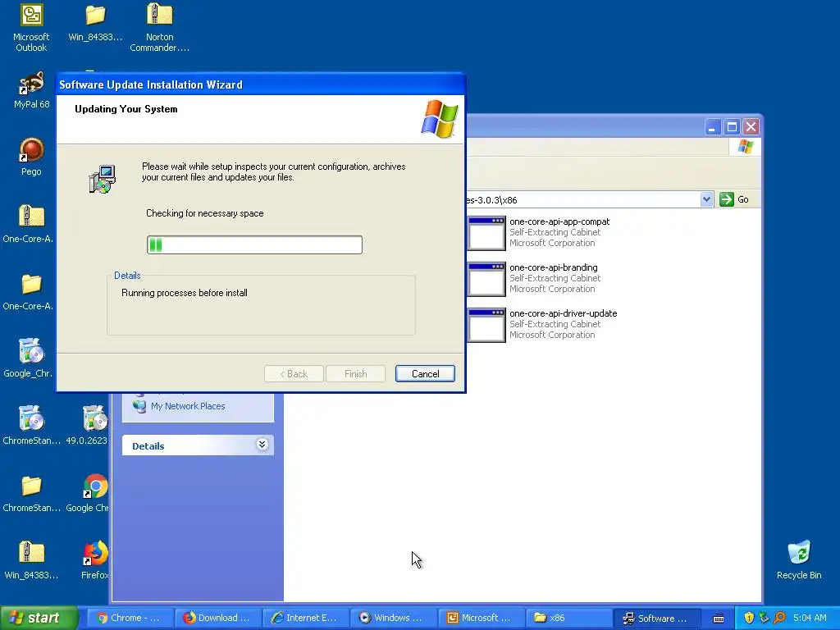Switch to Internet Explorer taskbar button
This screenshot has height=630, width=840.
[307, 618]
